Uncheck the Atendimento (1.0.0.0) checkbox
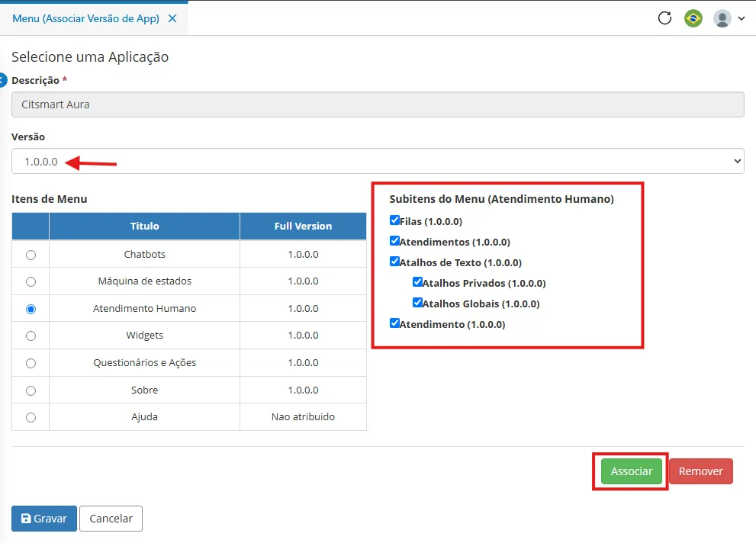Viewport: 756px width, 543px height. [x=394, y=323]
